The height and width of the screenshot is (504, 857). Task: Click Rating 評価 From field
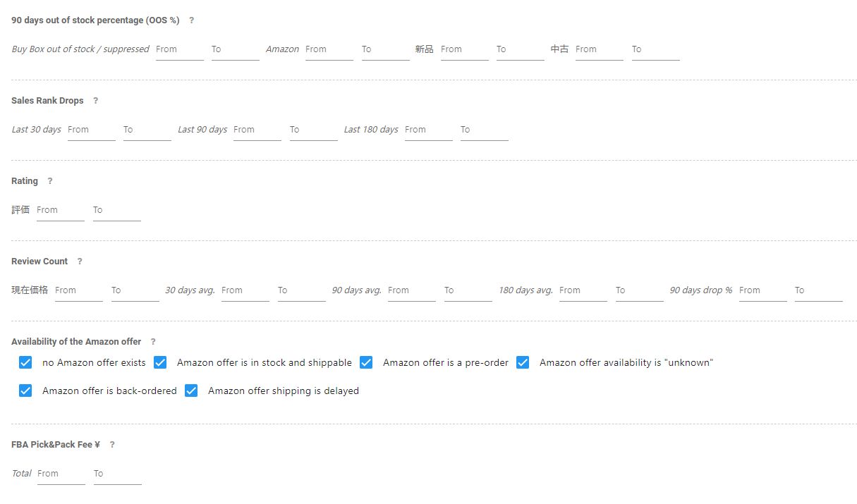click(61, 210)
